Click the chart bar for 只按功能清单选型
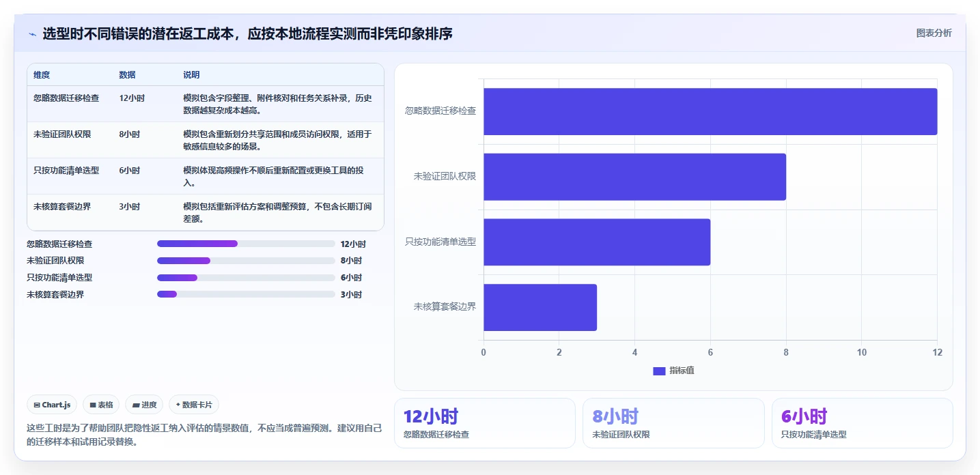The image size is (980, 475). tap(597, 242)
